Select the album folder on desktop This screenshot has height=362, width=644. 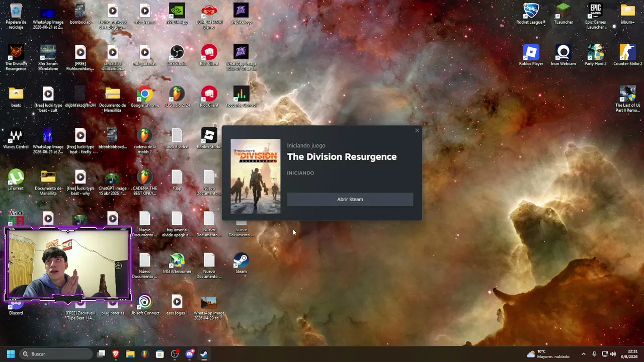(628, 14)
